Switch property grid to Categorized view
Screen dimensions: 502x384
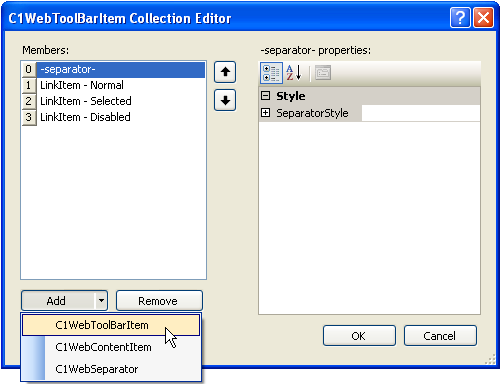271,73
